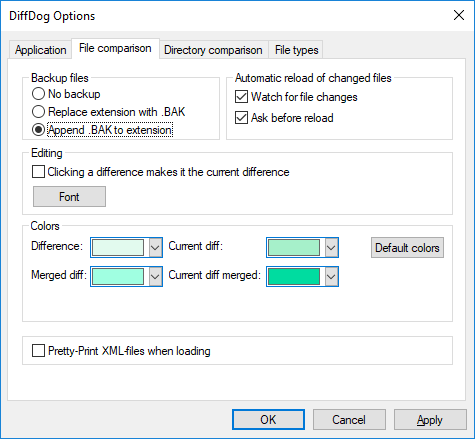Viewport: 475px width, 439px height.
Task: Expand the Current diff merged dropdown arrow
Action: click(331, 276)
